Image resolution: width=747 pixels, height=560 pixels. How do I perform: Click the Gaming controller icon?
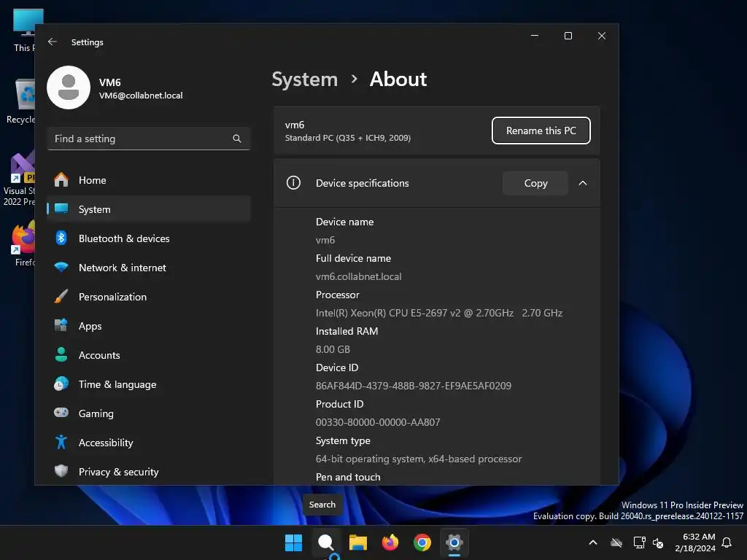[x=61, y=413]
